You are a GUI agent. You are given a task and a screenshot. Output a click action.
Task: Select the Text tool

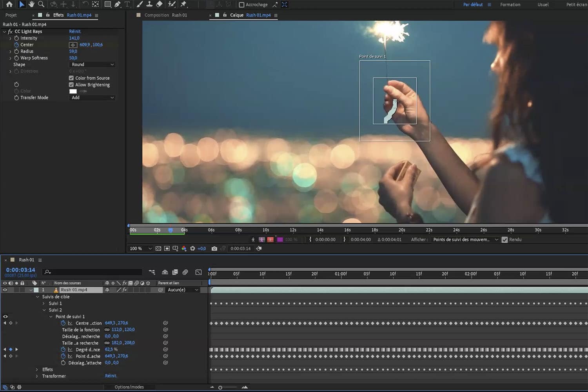(x=127, y=4)
